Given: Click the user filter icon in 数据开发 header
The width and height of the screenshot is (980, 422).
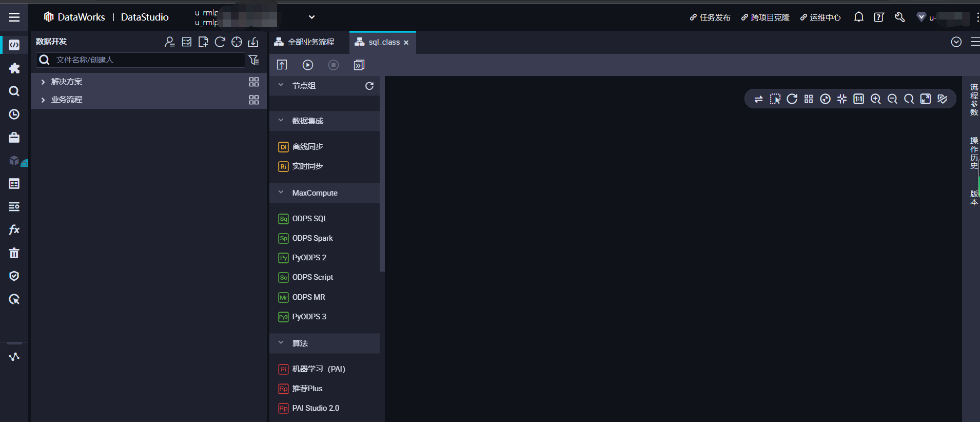Looking at the screenshot, I should pyautogui.click(x=170, y=42).
